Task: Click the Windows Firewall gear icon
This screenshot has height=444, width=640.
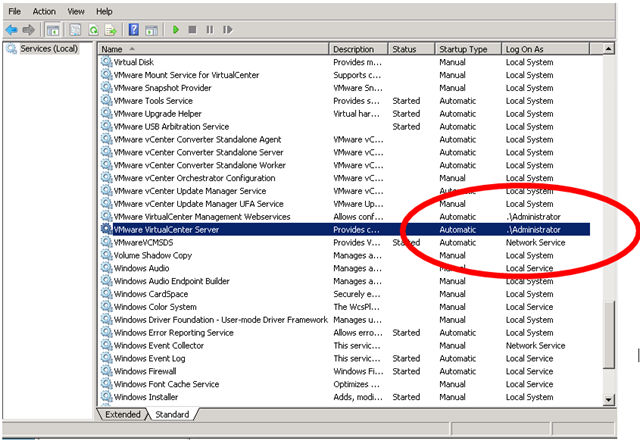Action: coord(106,371)
